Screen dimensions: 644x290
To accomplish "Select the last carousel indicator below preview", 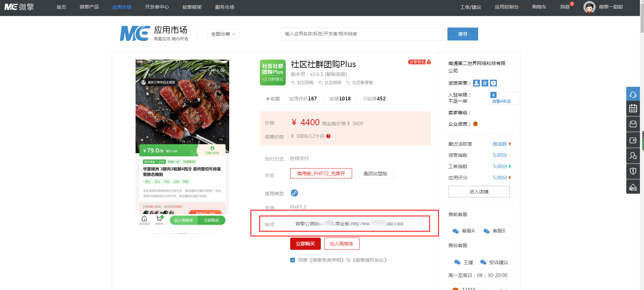I will [x=208, y=233].
